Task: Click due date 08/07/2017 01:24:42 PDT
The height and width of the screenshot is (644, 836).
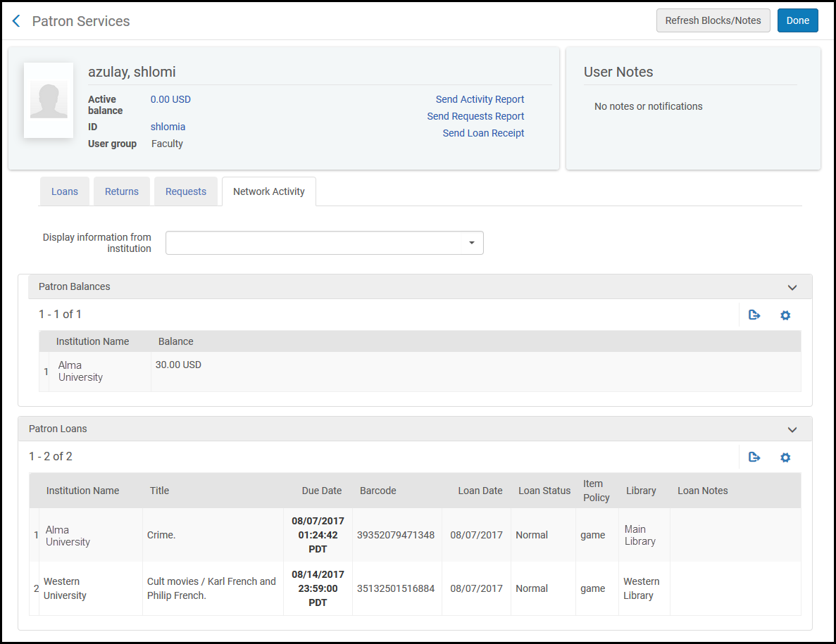Action: [x=318, y=535]
